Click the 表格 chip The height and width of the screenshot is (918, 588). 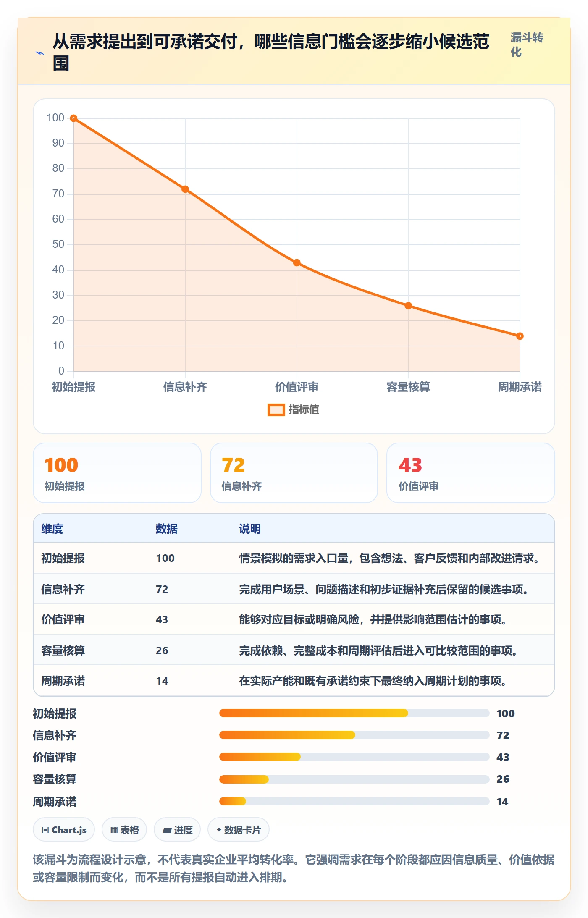tap(124, 830)
